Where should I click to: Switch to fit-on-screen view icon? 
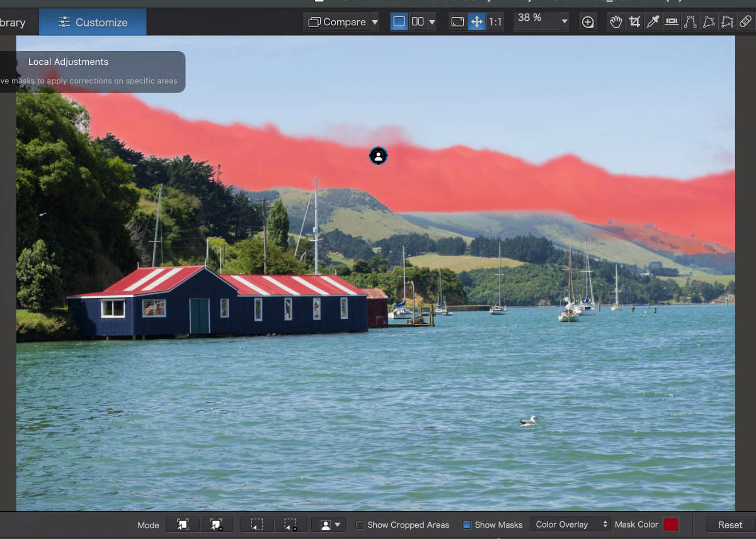(458, 22)
